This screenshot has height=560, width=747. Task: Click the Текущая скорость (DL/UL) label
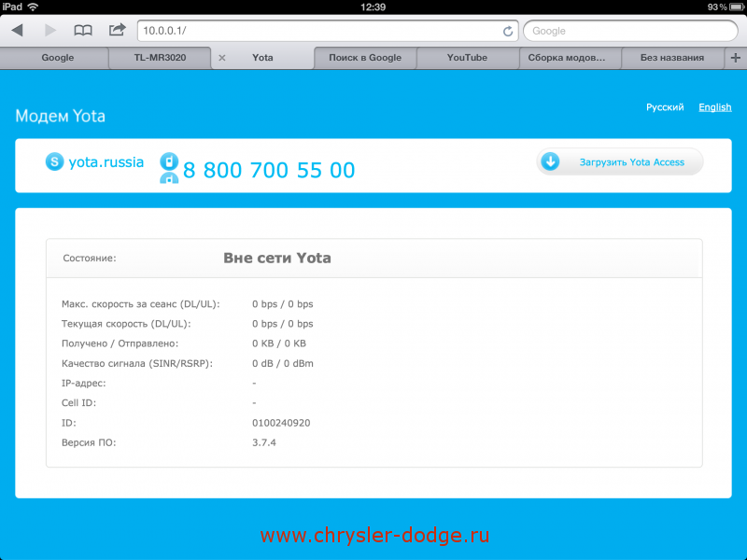coord(126,324)
